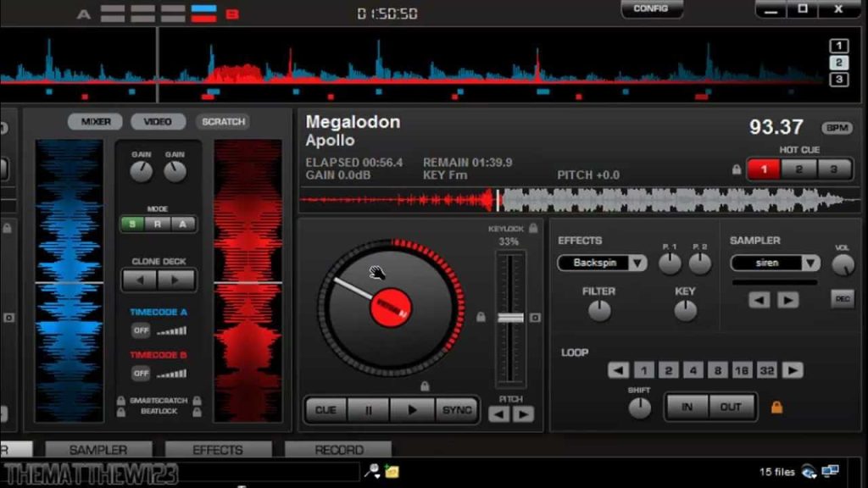The image size is (868, 488).
Task: Switch to the SAMPLER bottom tab
Action: tap(98, 450)
